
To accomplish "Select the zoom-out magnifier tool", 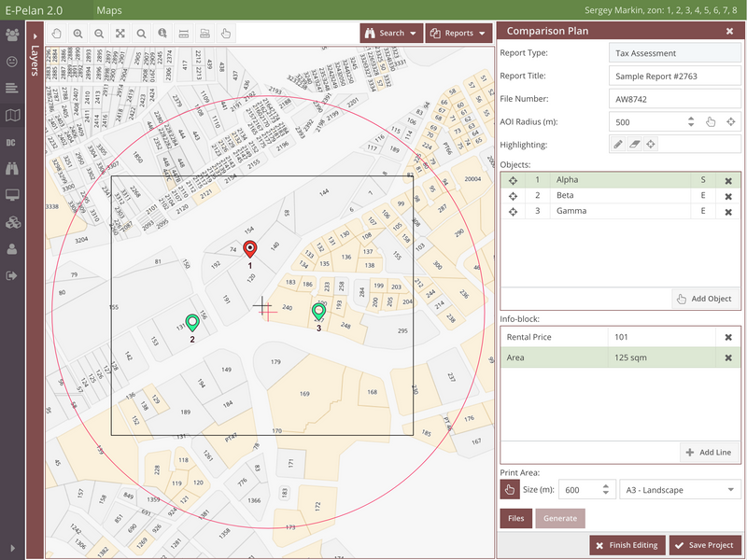I will tap(99, 33).
